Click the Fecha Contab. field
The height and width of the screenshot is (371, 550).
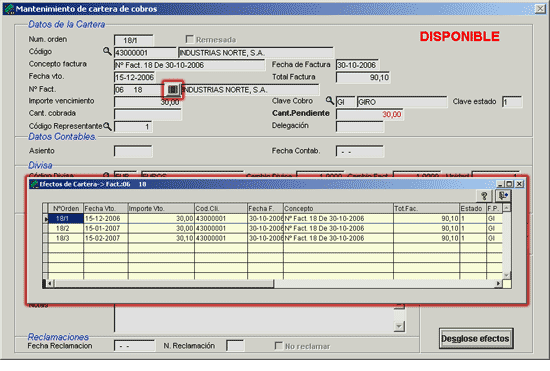tap(360, 151)
